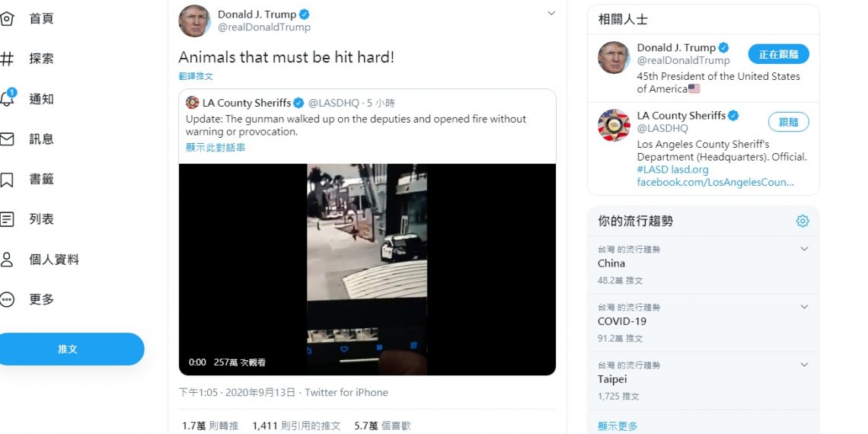
Task: Click the blue Tweet (推文) button
Action: coord(68,349)
